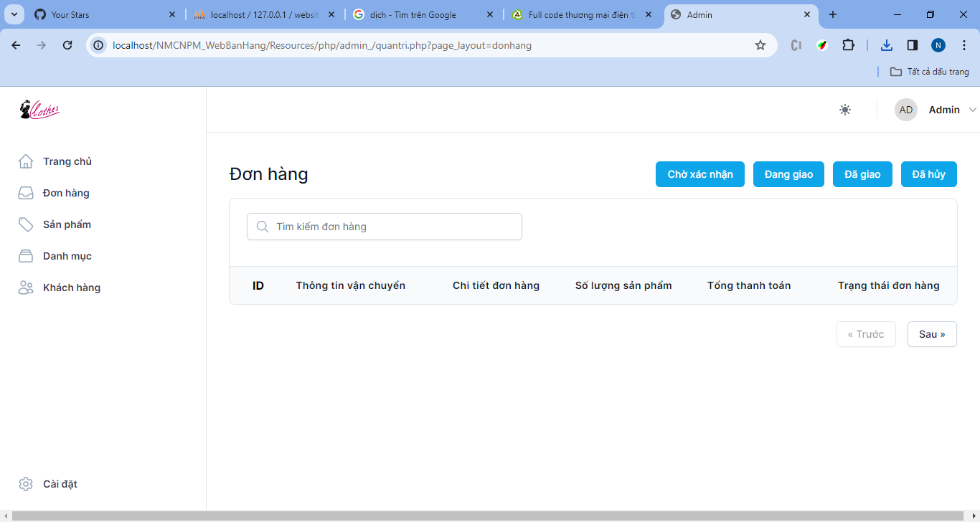Open Chrome three-dot menu
Viewport: 980px width, 522px height.
[x=963, y=45]
